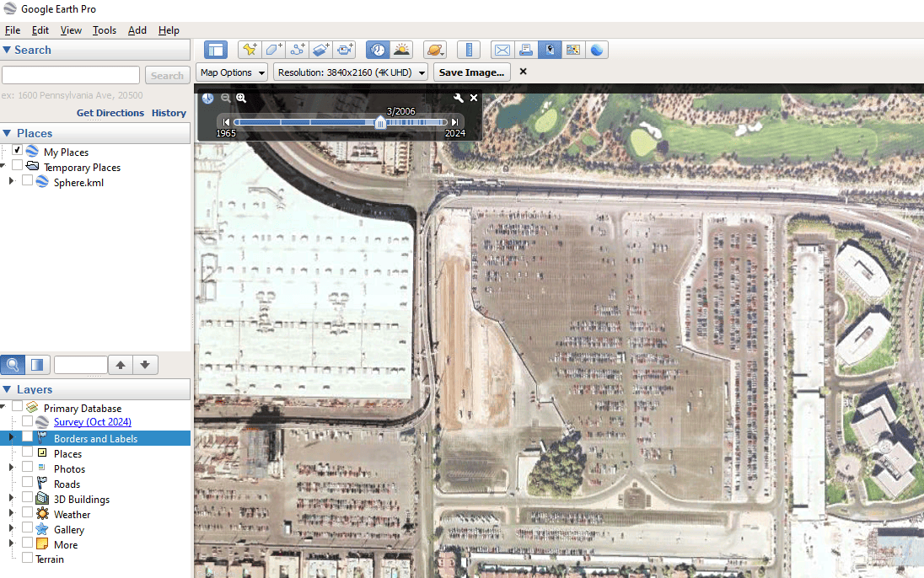This screenshot has height=578, width=924.
Task: Enable the Primary Database layer checkbox
Action: (x=17, y=407)
